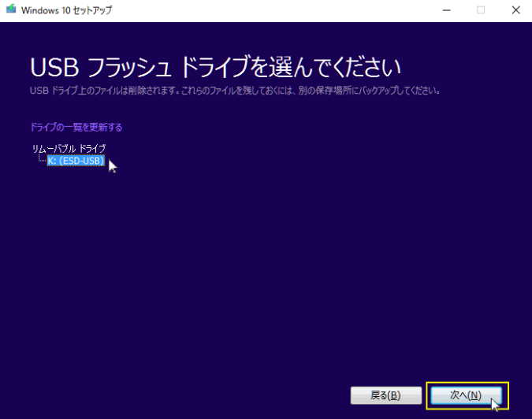Close the Windows 10 セットアップ window
The image size is (532, 419).
[x=515, y=10]
